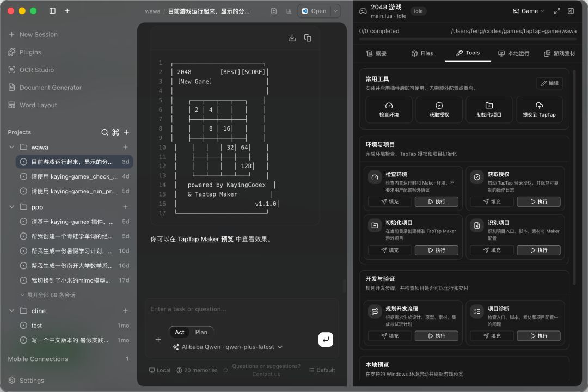Open session 帮我创建一个青蛙学单词
Screen dimensions: 588x392
click(x=75, y=236)
